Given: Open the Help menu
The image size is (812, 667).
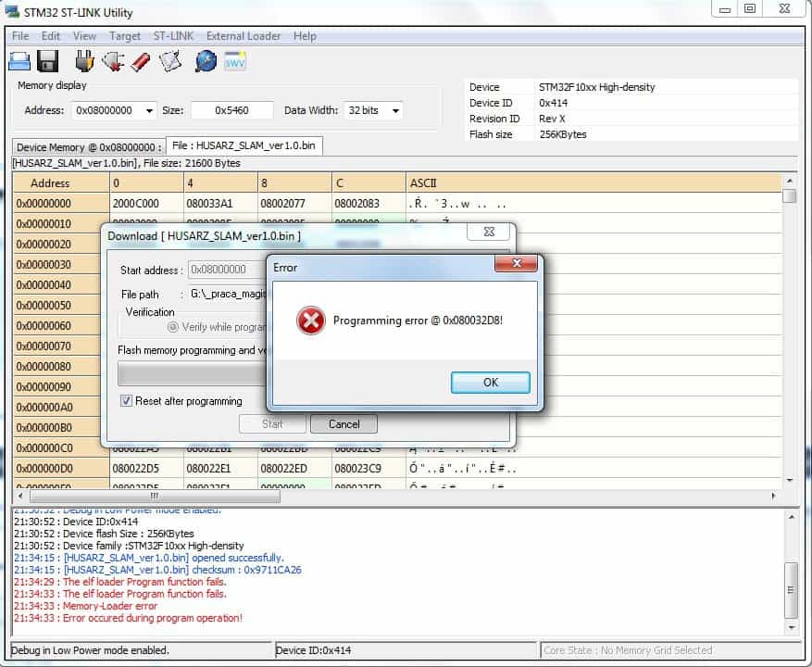Looking at the screenshot, I should [305, 36].
